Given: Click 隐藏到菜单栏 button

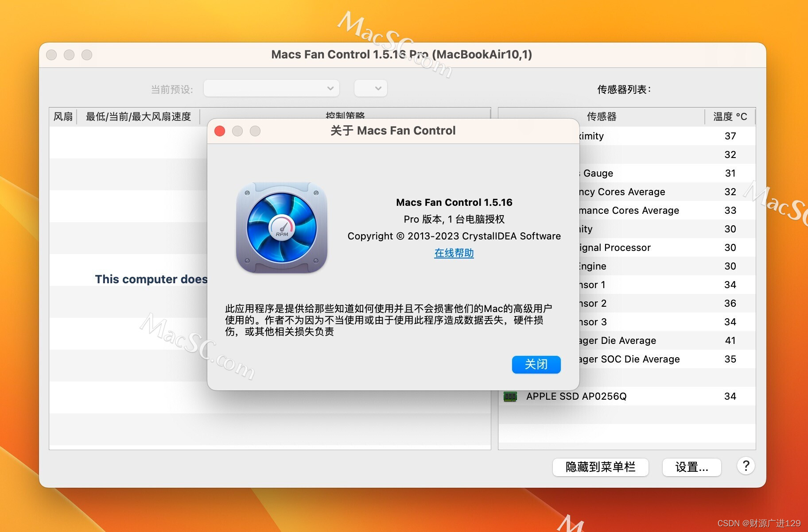Looking at the screenshot, I should click(x=600, y=467).
